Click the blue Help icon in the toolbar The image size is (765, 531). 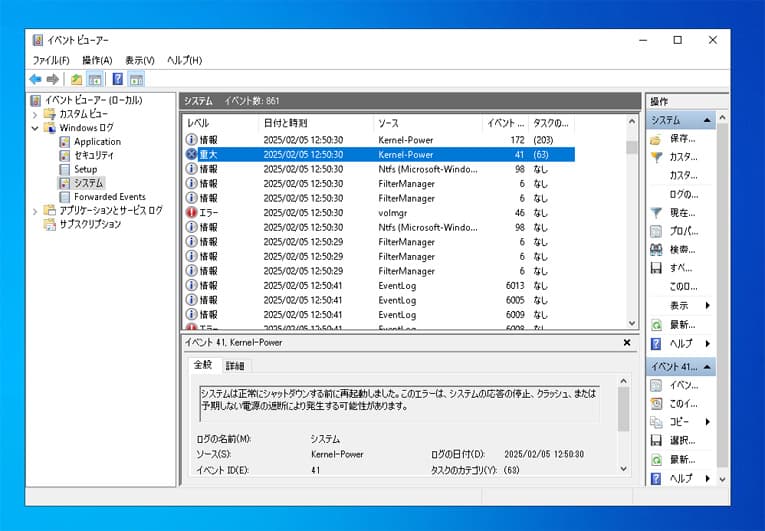[x=117, y=79]
